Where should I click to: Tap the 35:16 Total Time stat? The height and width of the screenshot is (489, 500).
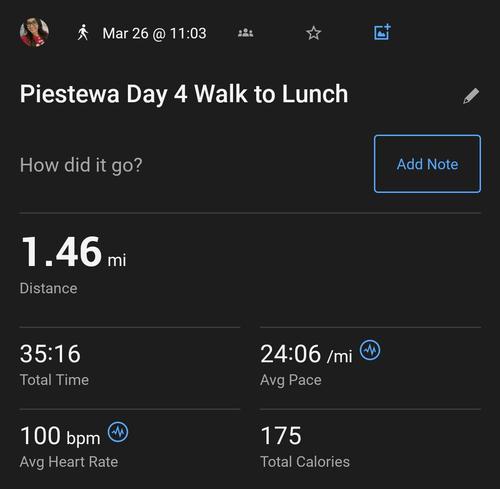[x=54, y=365]
